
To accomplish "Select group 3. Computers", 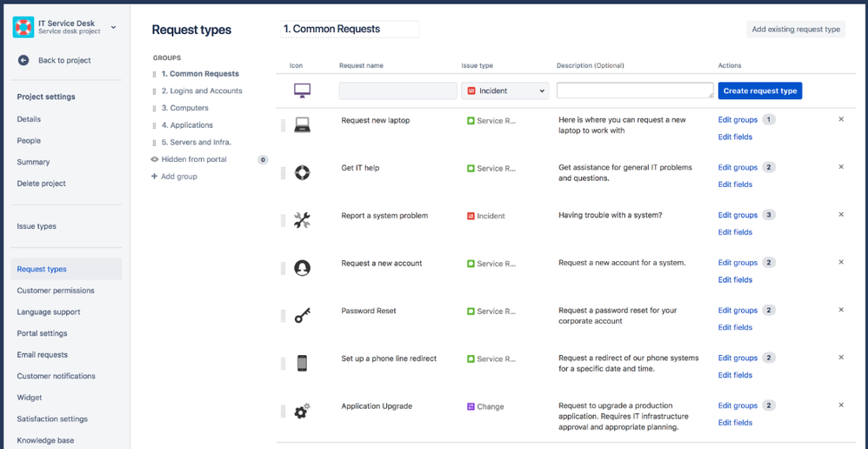I will point(185,108).
